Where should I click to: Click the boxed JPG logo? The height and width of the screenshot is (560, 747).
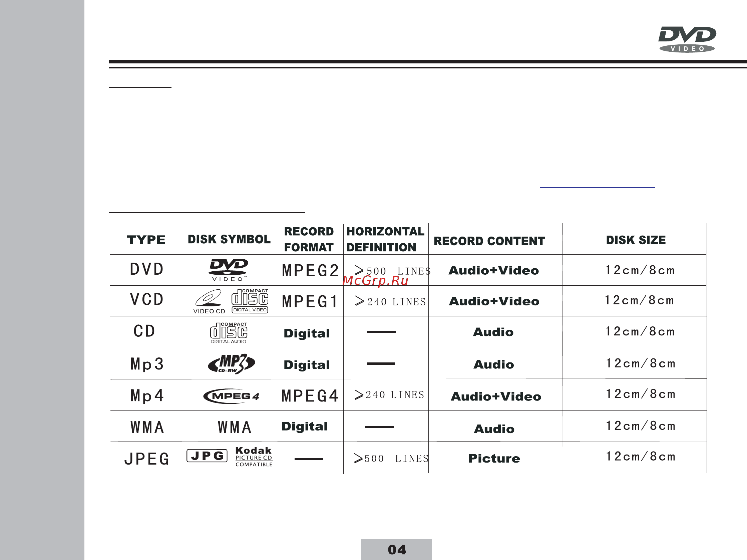(207, 456)
